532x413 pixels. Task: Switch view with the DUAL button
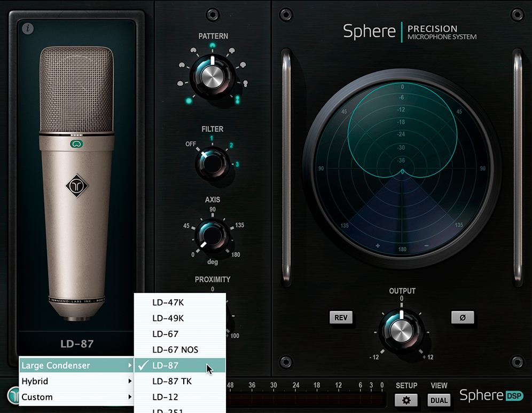pos(439,400)
